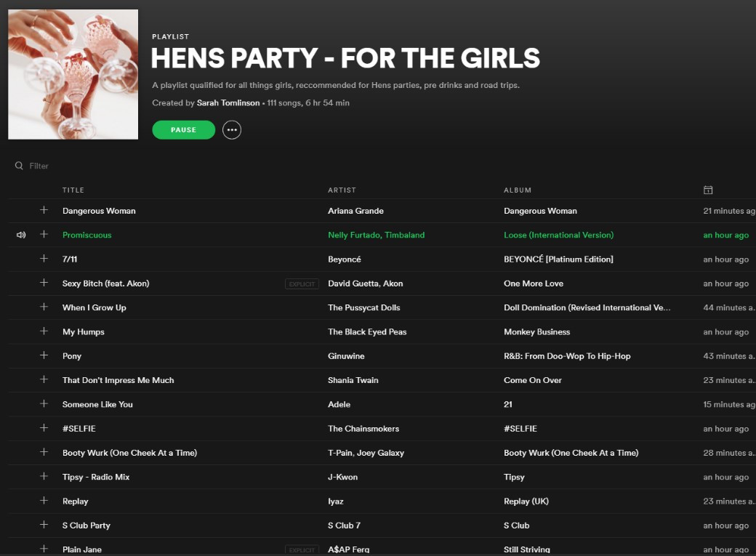
Task: Sort tracks by TITLE column header
Action: tap(73, 190)
